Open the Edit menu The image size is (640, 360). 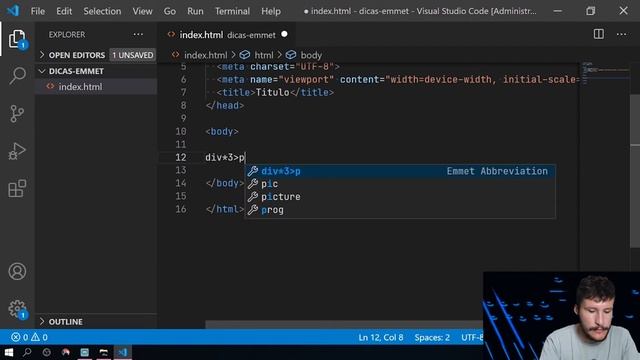tap(64, 11)
